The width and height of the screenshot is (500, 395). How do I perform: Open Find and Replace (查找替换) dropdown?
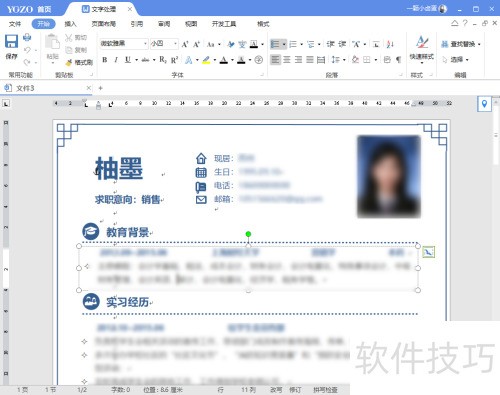click(x=461, y=44)
